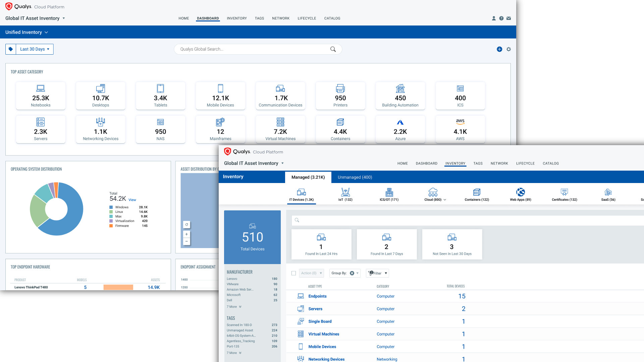Click the ICS/OT (171) category icon
The height and width of the screenshot is (362, 644).
pos(389,192)
